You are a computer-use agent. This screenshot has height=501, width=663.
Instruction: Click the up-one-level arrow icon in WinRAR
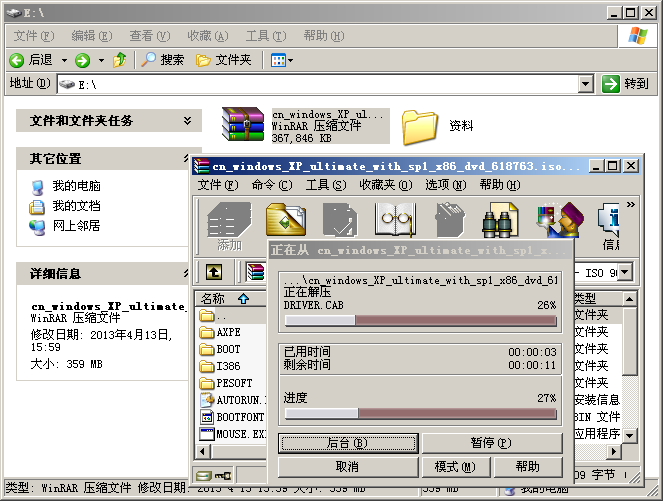[214, 272]
